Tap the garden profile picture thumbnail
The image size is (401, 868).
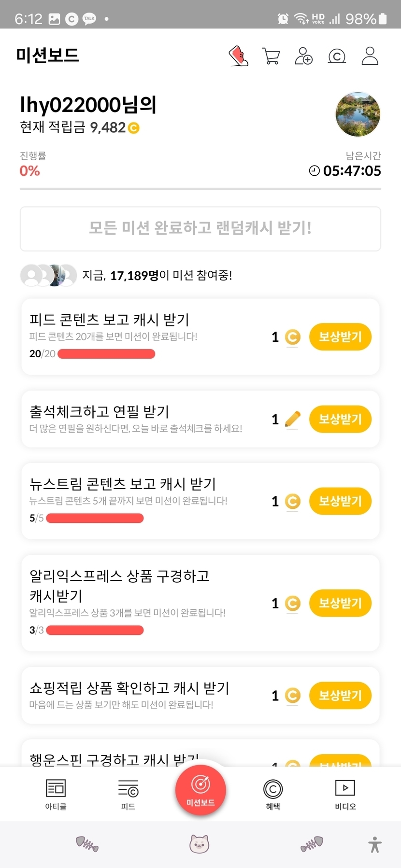(x=358, y=114)
